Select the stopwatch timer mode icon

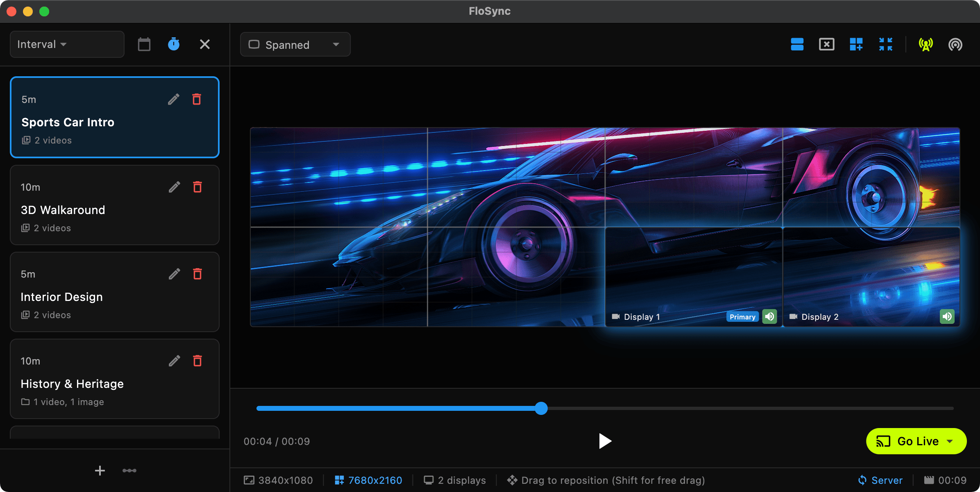pos(173,44)
